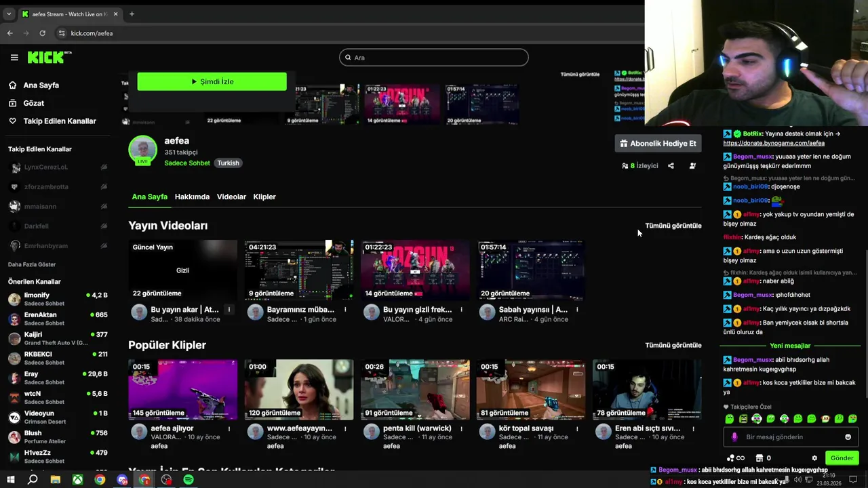Open options menu for Bu yayın gizli frek... video
Screen dimensions: 868x488
[461, 310]
